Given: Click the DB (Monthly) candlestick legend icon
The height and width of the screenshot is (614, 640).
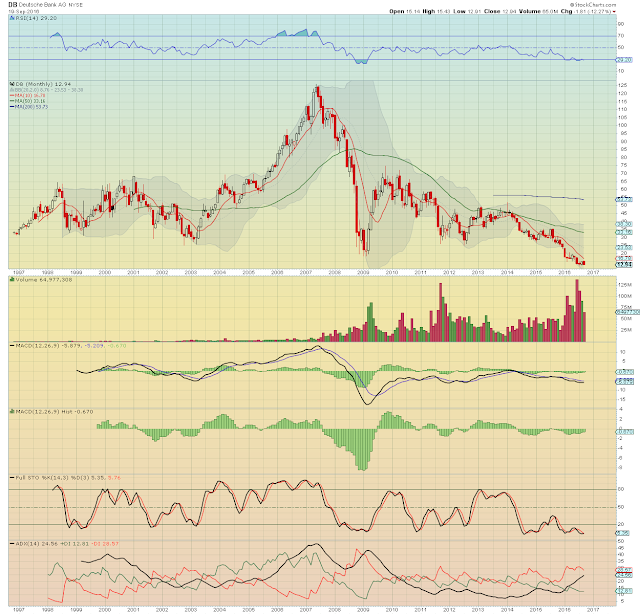Looking at the screenshot, I should pos(12,84).
